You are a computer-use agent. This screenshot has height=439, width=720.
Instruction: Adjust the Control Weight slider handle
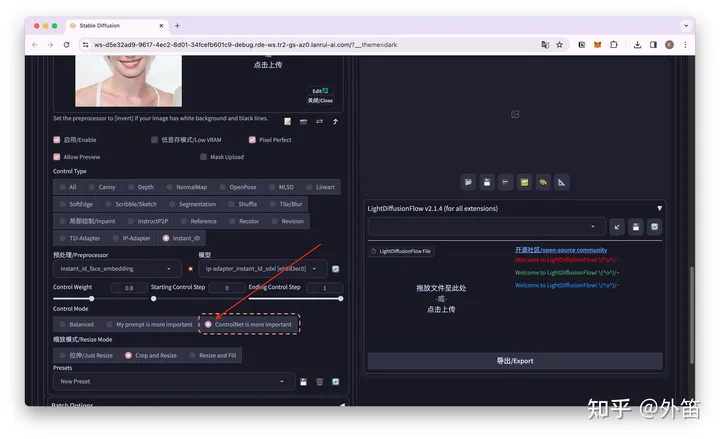[x=91, y=299]
